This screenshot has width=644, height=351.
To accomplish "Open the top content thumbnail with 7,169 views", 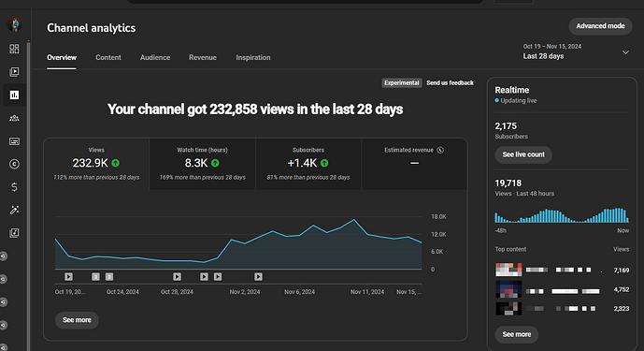I will coord(508,270).
